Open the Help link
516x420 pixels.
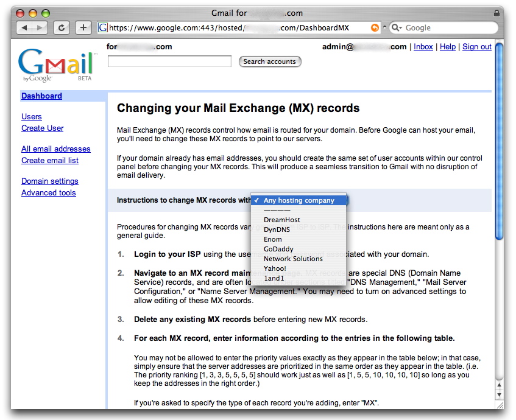coord(448,47)
